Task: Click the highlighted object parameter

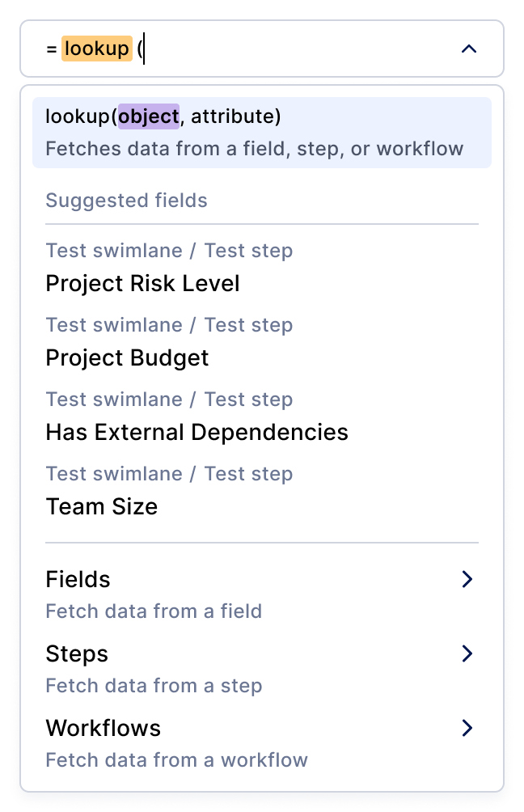Action: click(x=149, y=117)
